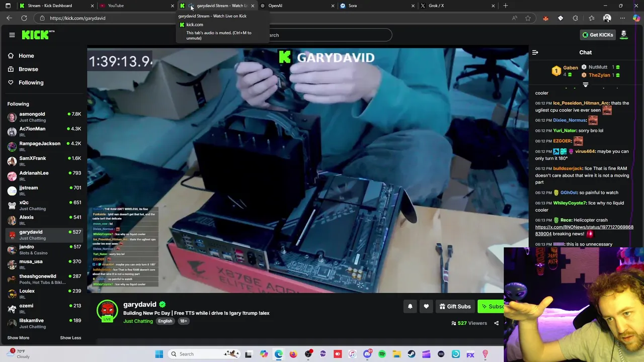Image resolution: width=644 pixels, height=362 pixels.
Task: Click Ice_Poseidon_Hitman_Arc username in chat
Action: point(581,103)
